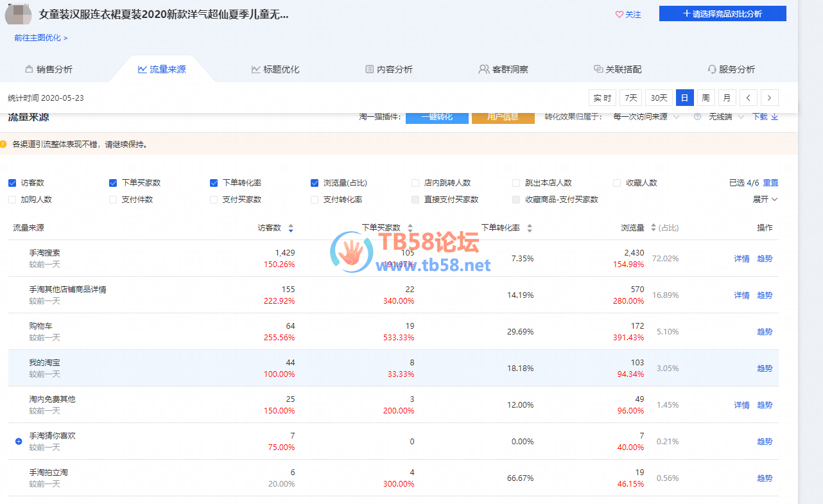Check the 店内跳转人数 checkbox
Image resolution: width=823 pixels, height=504 pixels.
point(415,183)
